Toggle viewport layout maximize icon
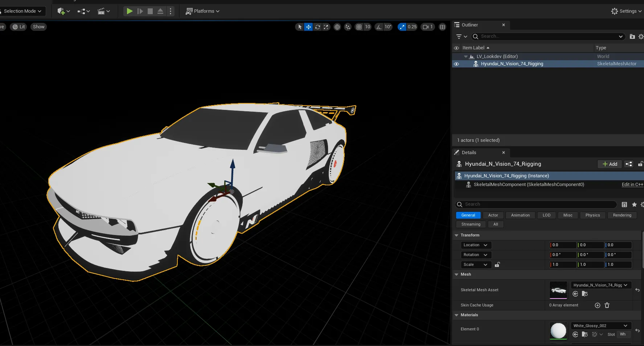 (442, 27)
